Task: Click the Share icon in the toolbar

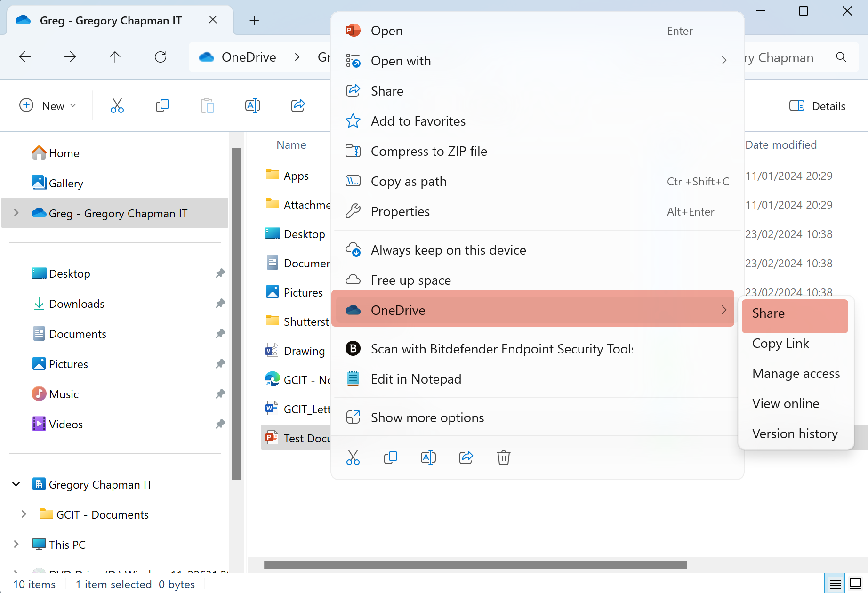Action: [298, 106]
